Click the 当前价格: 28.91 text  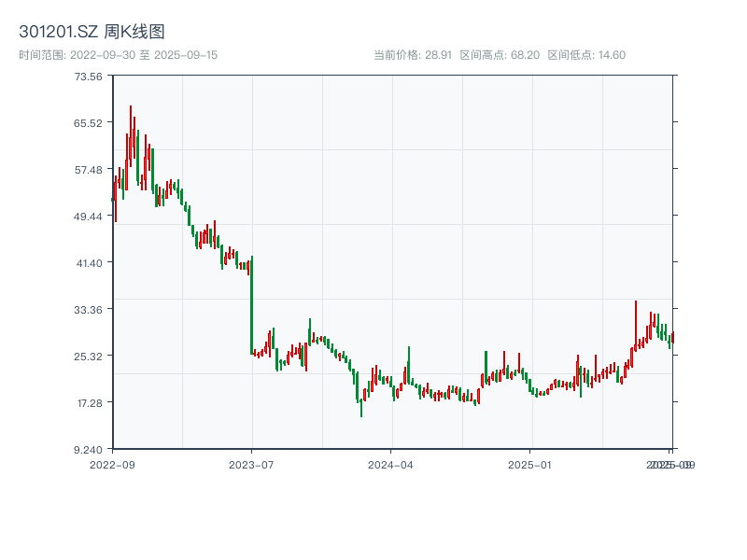413,55
